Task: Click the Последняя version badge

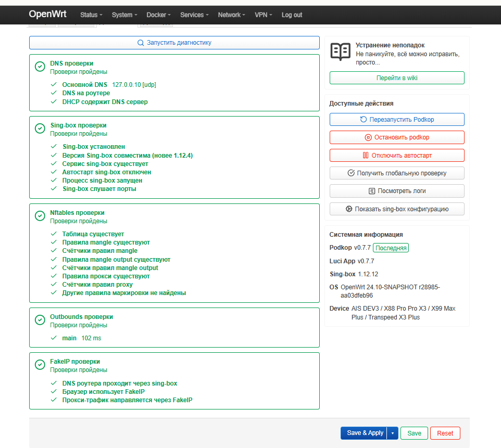Action: [391, 248]
